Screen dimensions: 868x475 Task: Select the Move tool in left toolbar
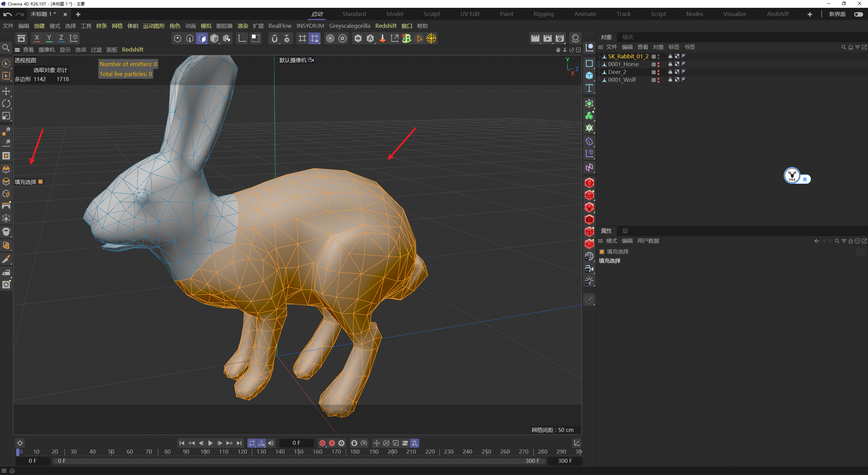click(x=6, y=91)
